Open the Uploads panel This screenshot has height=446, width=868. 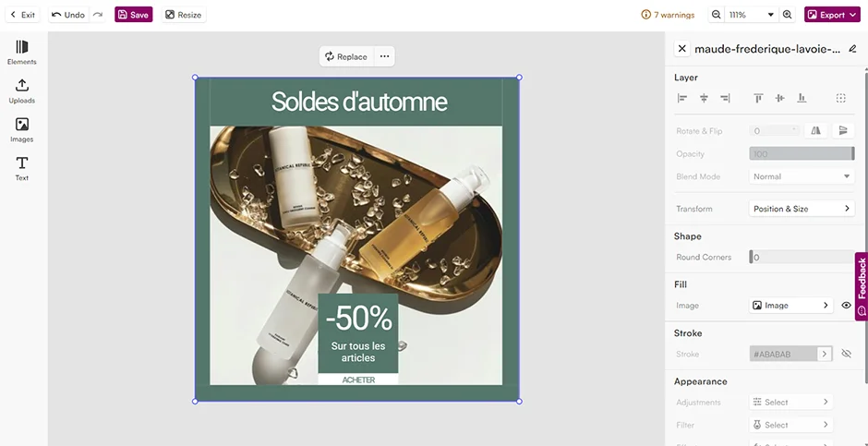click(22, 91)
